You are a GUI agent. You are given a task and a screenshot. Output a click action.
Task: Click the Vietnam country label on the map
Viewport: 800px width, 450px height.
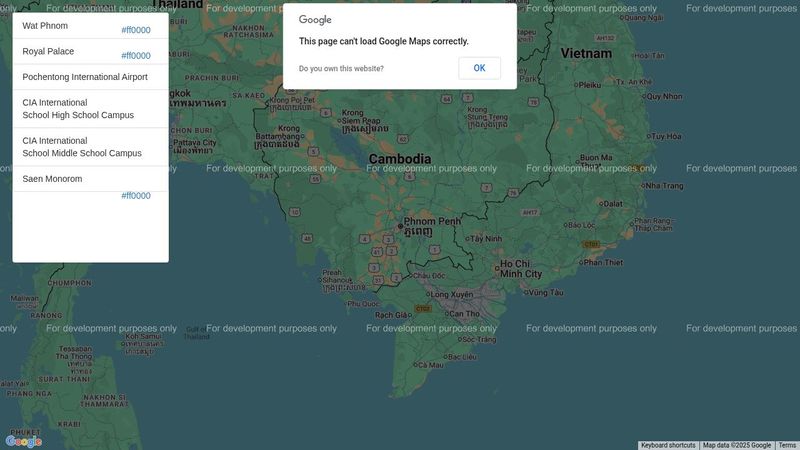click(585, 52)
